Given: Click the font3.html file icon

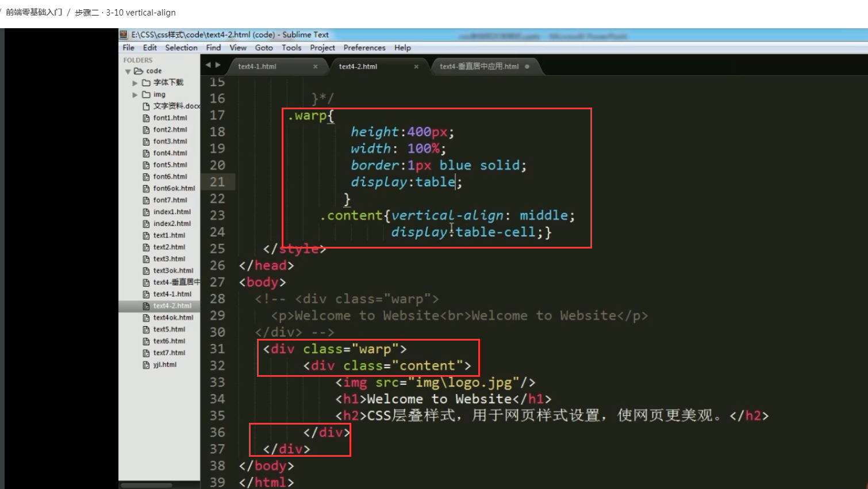Looking at the screenshot, I should click(146, 142).
